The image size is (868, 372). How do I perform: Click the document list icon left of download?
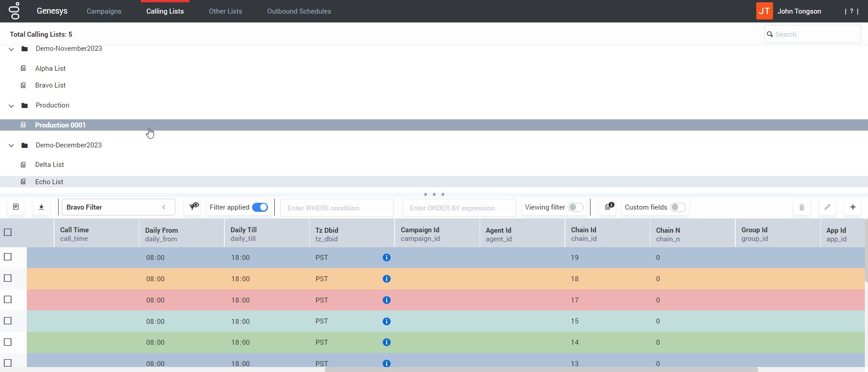tap(16, 207)
